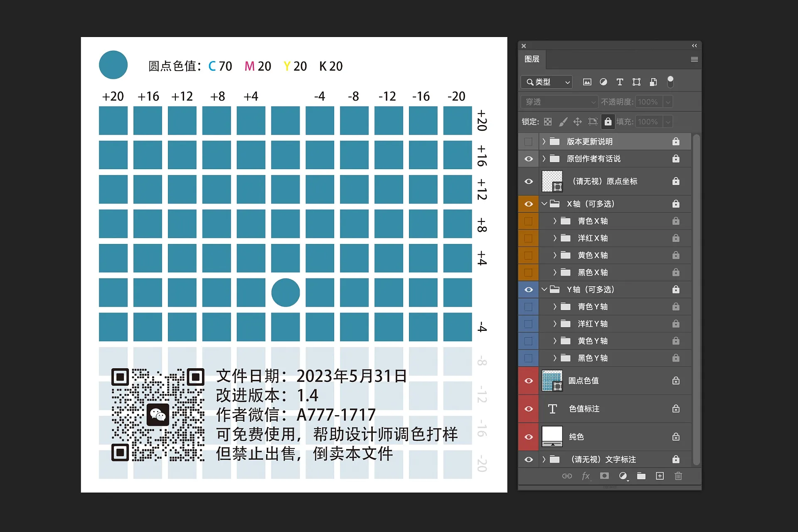Click the center circle in swatch grid
798x532 pixels.
pyautogui.click(x=286, y=293)
